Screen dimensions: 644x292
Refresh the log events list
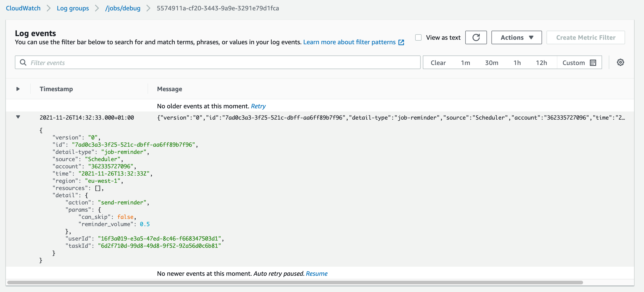click(476, 37)
